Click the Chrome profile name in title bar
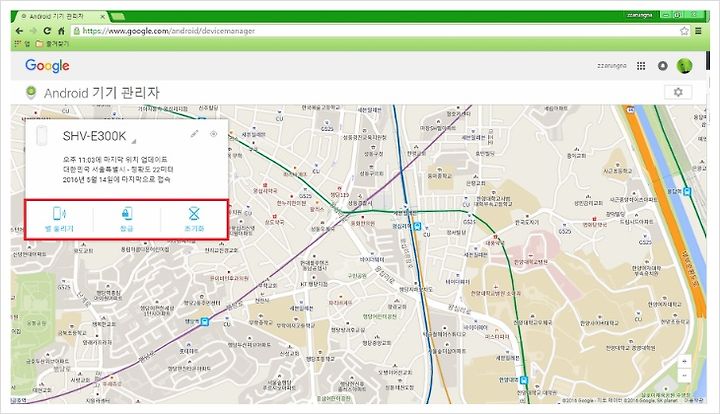The width and height of the screenshot is (720, 414). [x=640, y=15]
